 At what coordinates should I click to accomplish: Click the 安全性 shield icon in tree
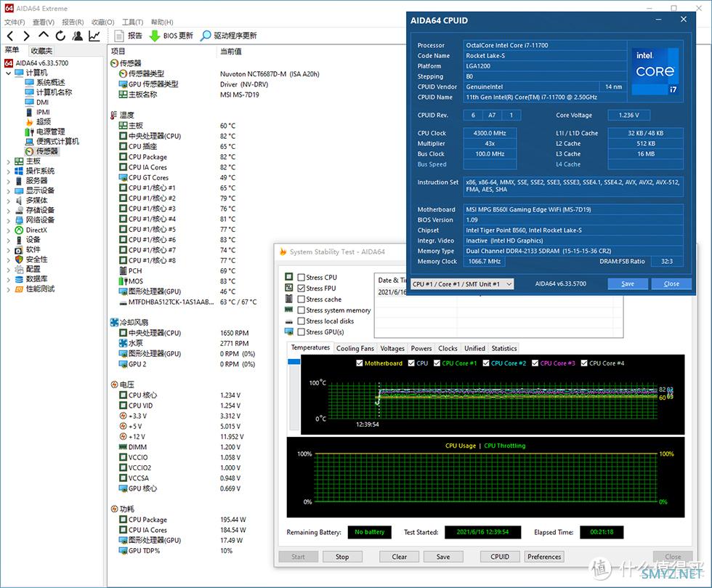tap(19, 259)
